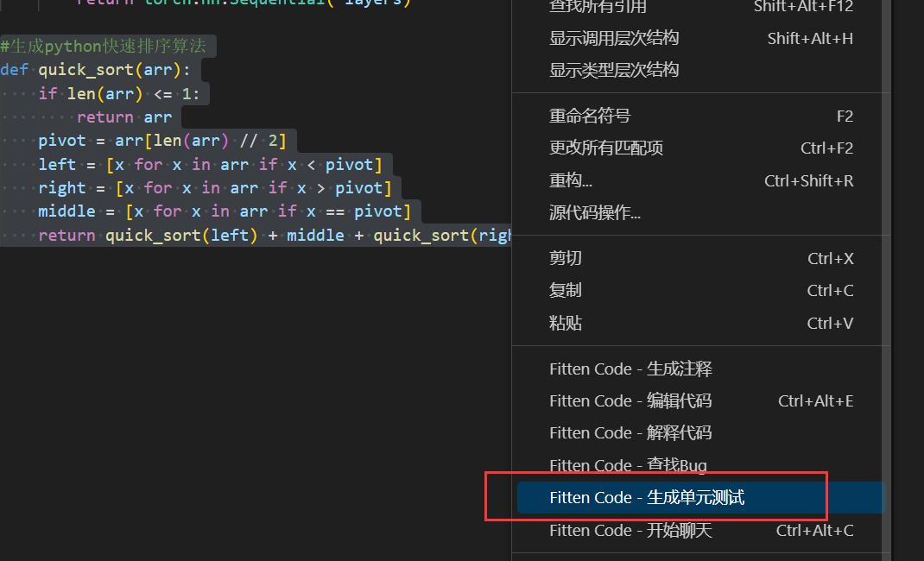
Task: Run Fitten Code - 生成注释
Action: [x=630, y=369]
